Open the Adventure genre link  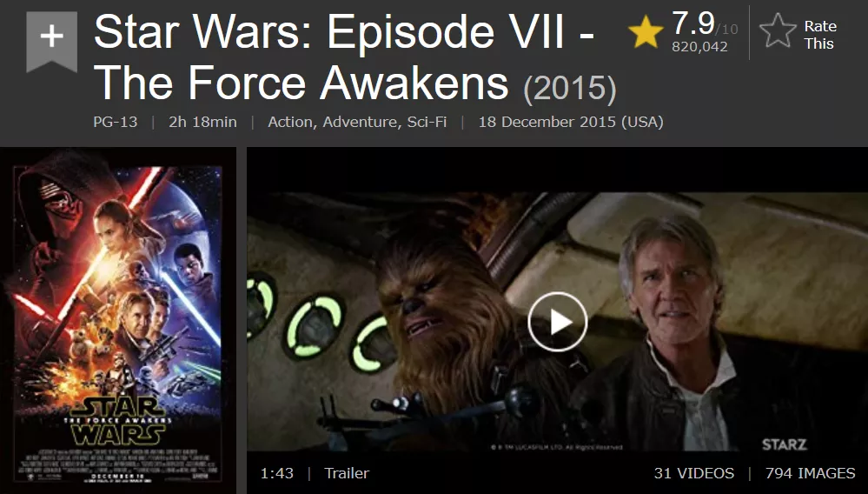click(361, 122)
